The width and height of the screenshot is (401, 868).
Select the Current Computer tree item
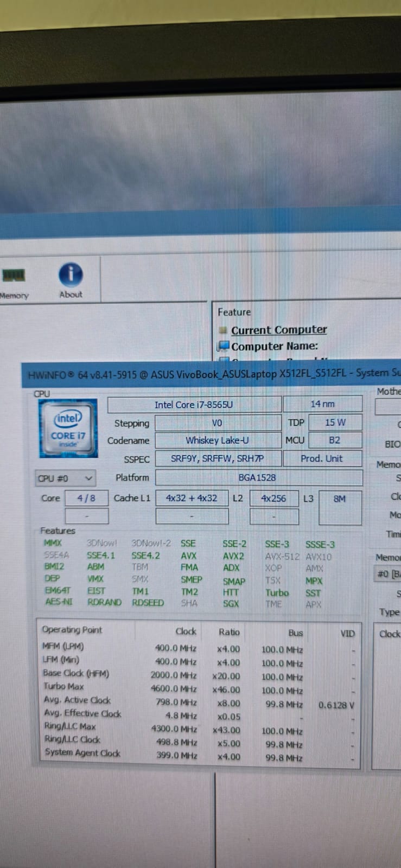pos(279,330)
